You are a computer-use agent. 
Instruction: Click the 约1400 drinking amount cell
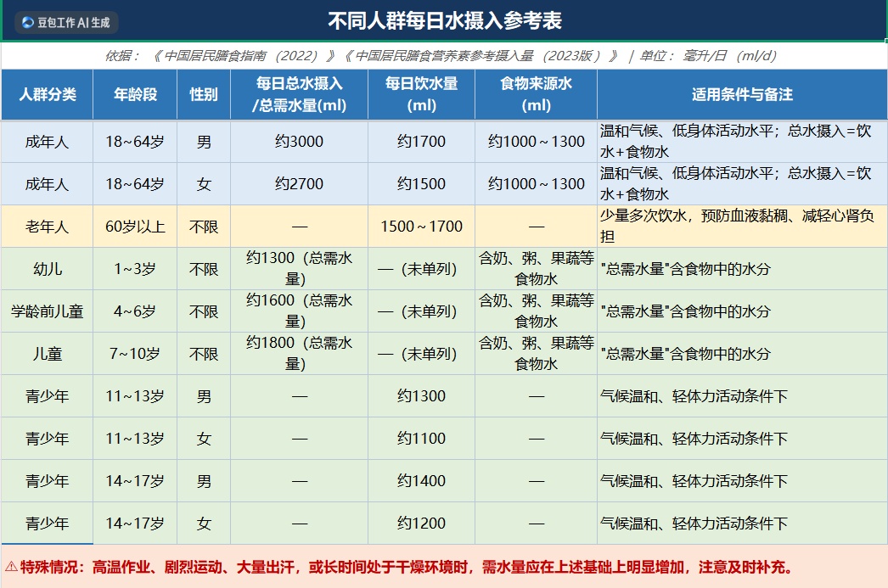pyautogui.click(x=421, y=481)
